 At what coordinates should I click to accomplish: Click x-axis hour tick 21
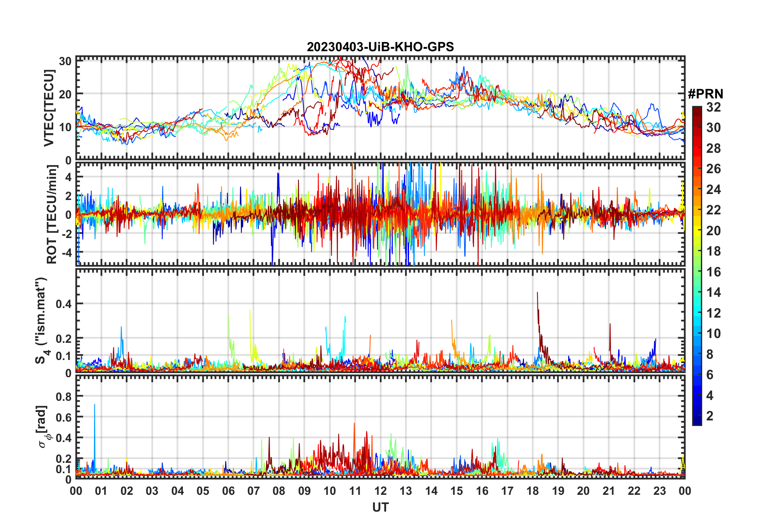pos(609,491)
